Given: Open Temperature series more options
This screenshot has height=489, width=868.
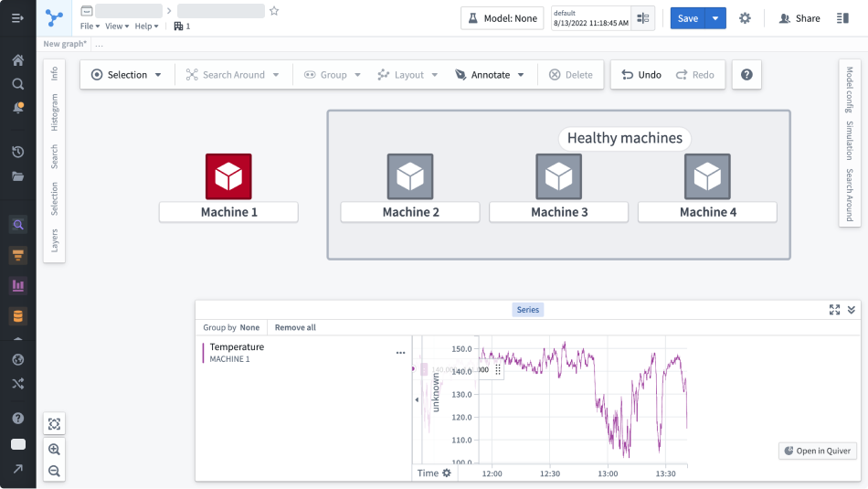Looking at the screenshot, I should [400, 353].
